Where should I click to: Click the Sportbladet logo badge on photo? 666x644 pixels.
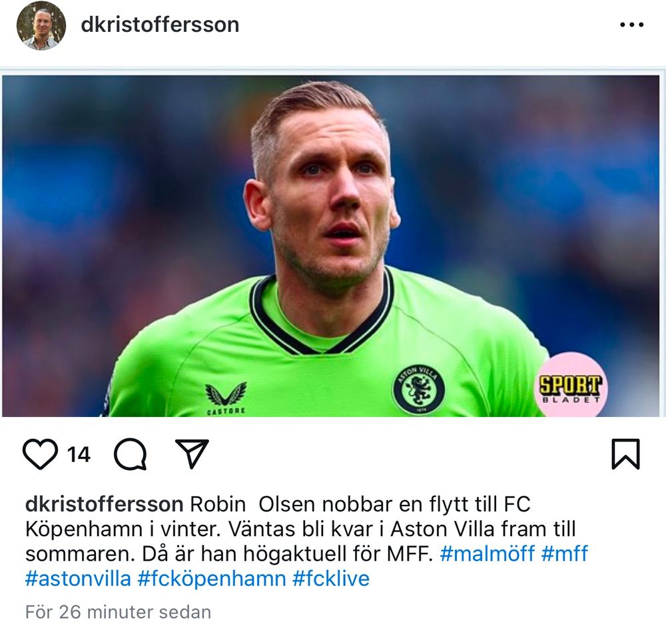coord(571,385)
